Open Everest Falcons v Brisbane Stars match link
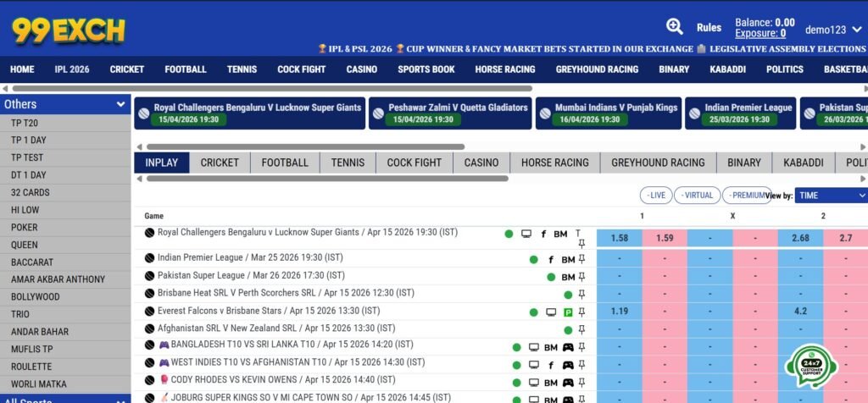868x403 pixels. (269, 311)
